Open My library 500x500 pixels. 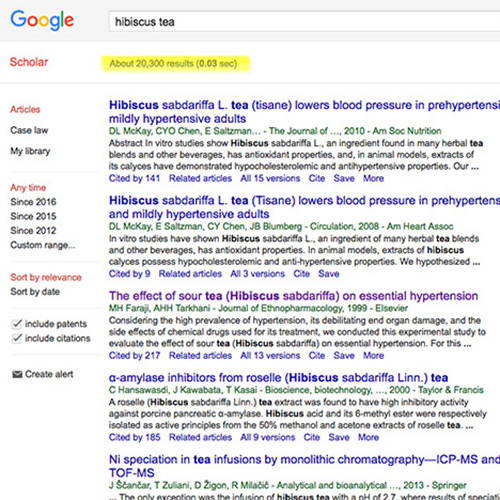30,151
